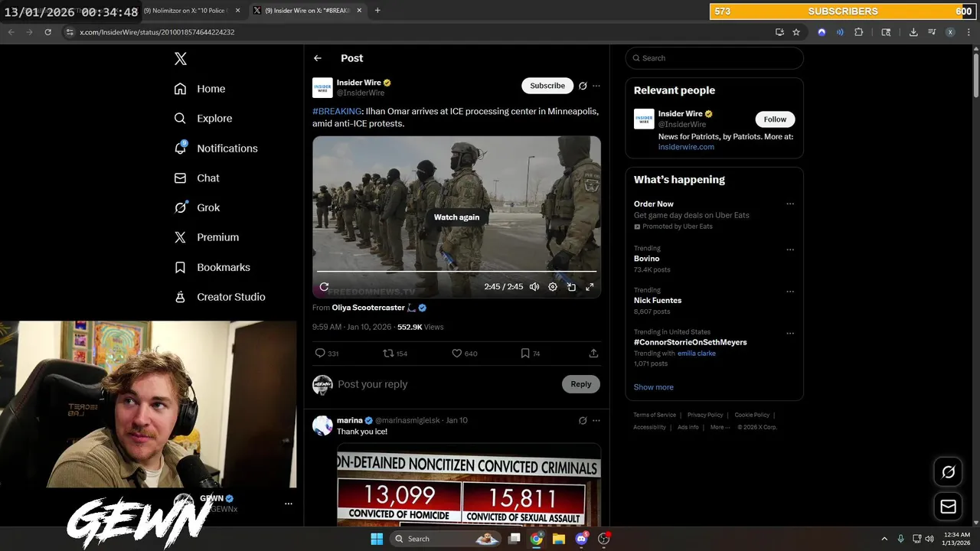This screenshot has height=551, width=980.
Task: Open the browser downloads icon
Action: click(x=913, y=32)
